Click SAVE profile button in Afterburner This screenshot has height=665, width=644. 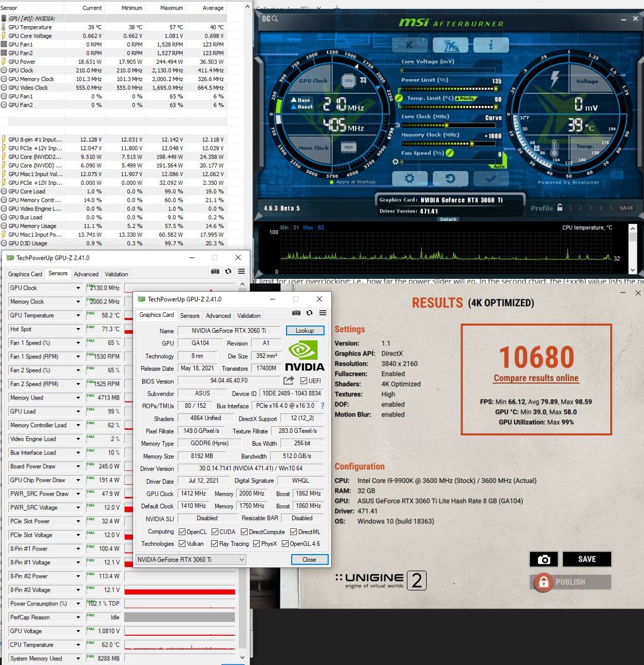pyautogui.click(x=626, y=208)
